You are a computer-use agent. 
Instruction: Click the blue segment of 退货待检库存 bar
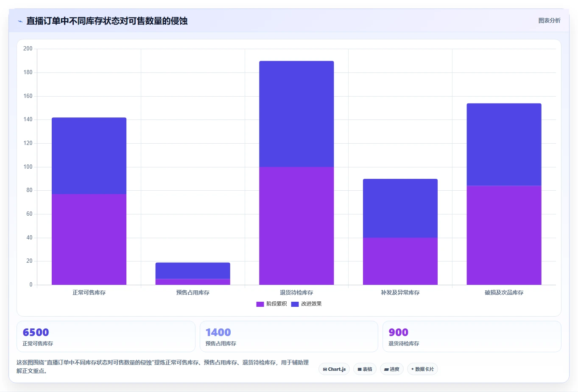(296, 114)
